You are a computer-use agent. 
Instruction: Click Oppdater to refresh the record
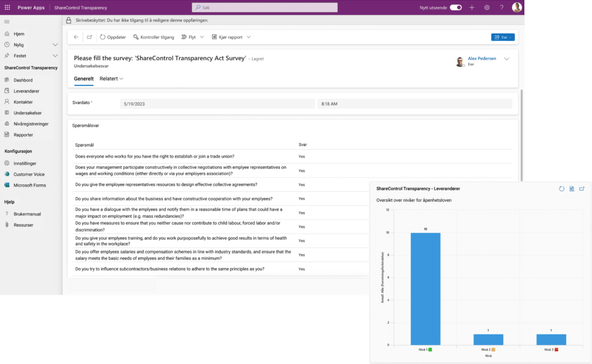tap(113, 36)
